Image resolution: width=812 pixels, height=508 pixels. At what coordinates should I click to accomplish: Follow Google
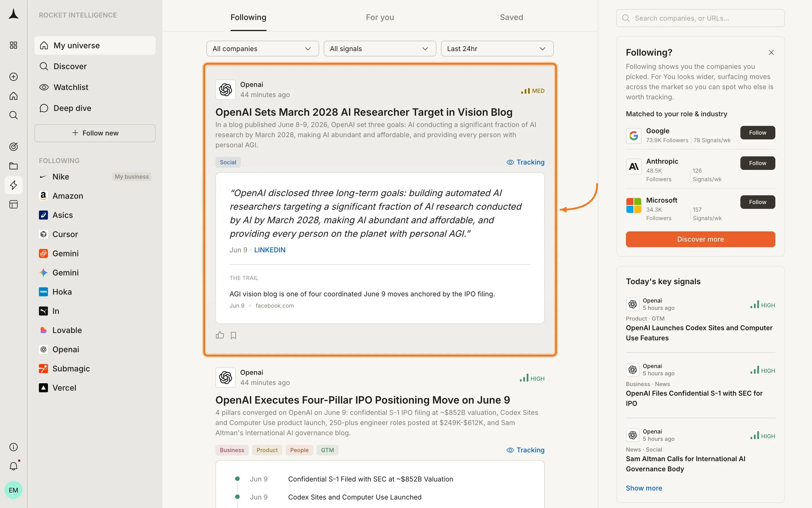click(757, 133)
